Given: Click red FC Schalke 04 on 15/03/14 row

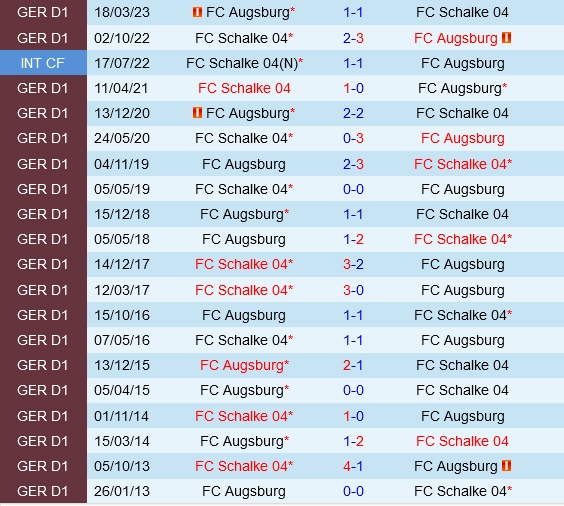Looking at the screenshot, I should pos(462,441).
